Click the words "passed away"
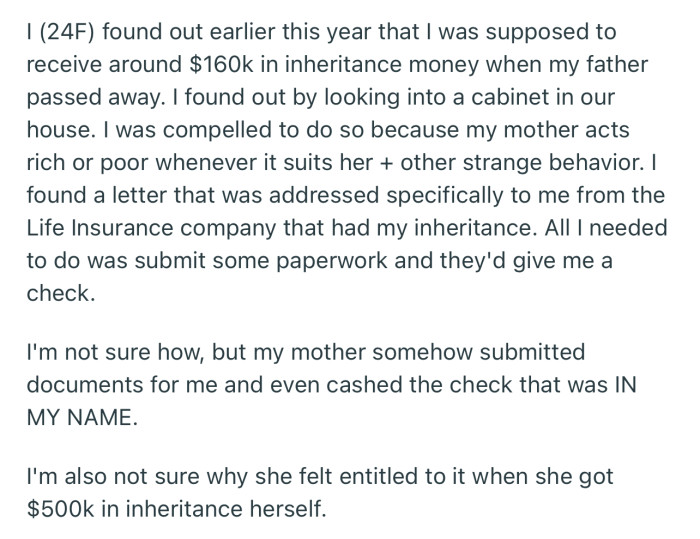Viewport: 700px width, 539px height. click(x=93, y=98)
